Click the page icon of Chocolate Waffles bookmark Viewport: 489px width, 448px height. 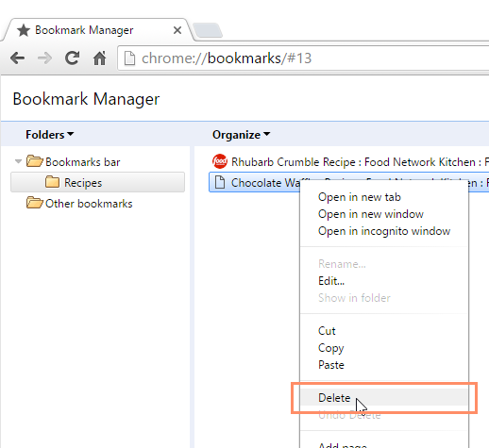220,182
